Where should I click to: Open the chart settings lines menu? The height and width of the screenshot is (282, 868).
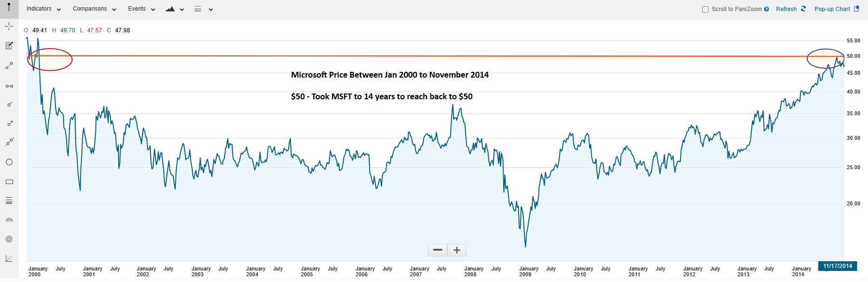[x=203, y=9]
